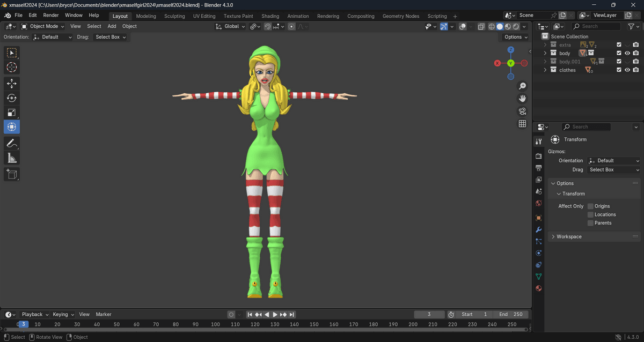Select the Measure tool

pyautogui.click(x=11, y=158)
